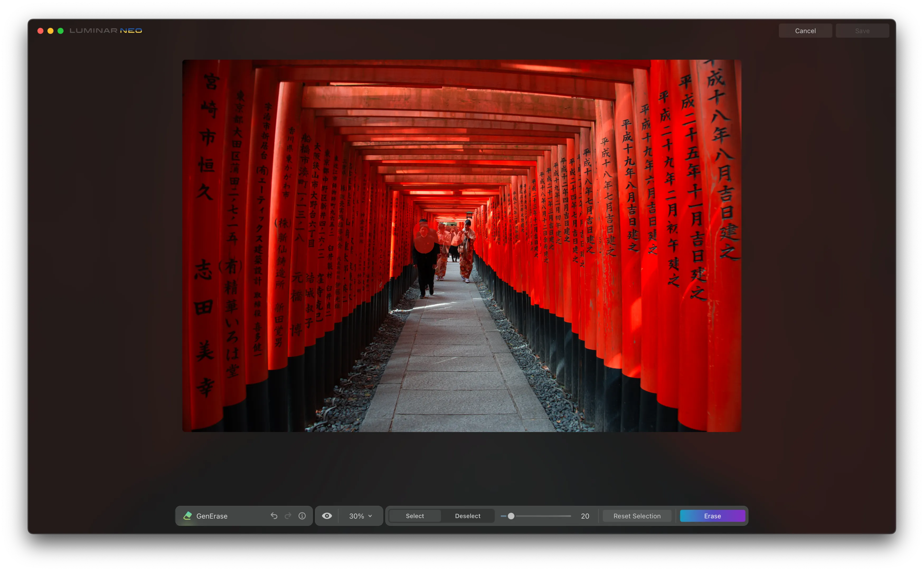Click the green fullscreen window button
Viewport: 924px width, 571px height.
click(60, 31)
